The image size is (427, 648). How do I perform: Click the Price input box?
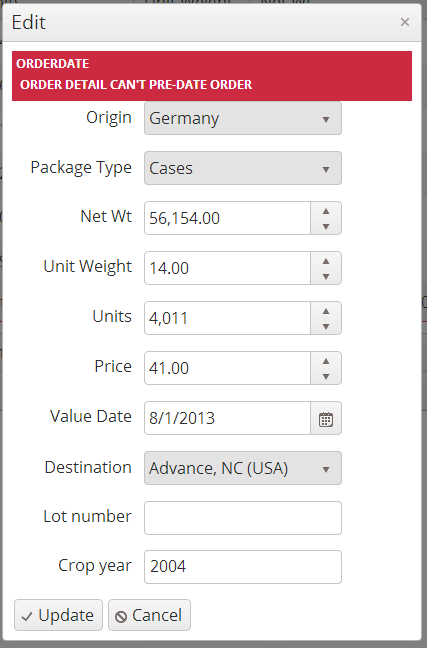coord(227,368)
